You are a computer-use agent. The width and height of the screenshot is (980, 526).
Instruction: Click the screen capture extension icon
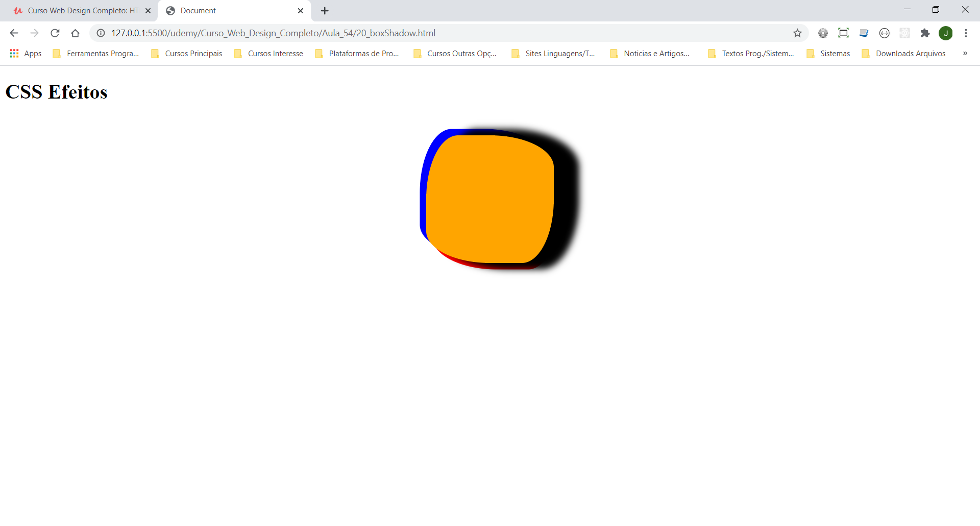tap(843, 33)
